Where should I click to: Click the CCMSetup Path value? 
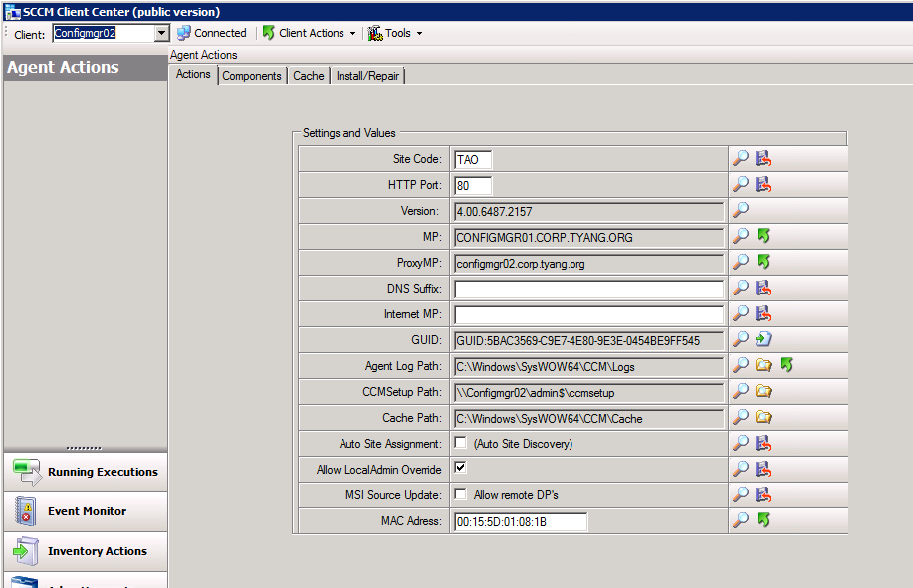tap(587, 393)
